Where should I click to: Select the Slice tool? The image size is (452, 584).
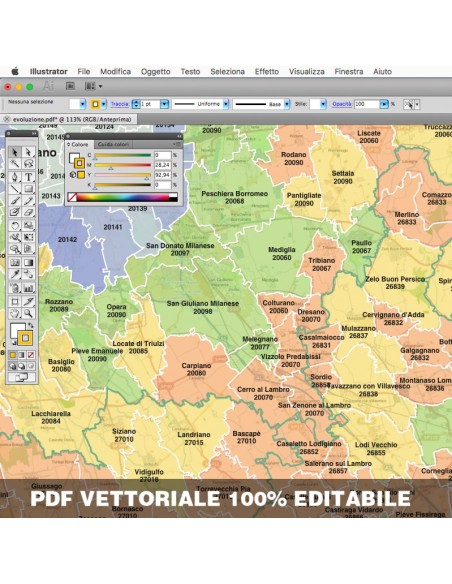click(29, 301)
